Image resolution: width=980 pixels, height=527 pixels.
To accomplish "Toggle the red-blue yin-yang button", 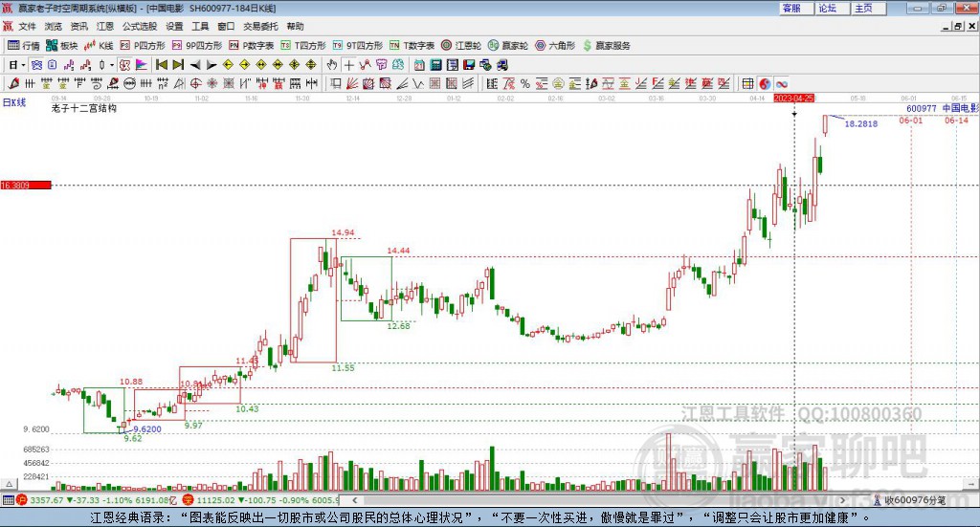I will (765, 83).
